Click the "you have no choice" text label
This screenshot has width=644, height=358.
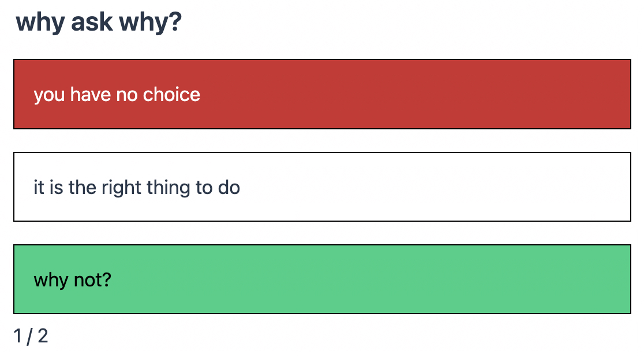117,95
